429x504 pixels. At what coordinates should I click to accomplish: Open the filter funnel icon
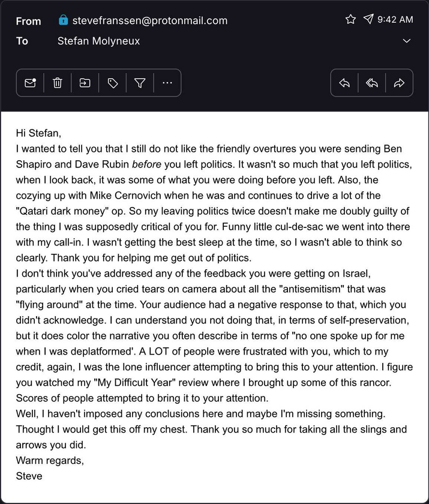coord(140,83)
